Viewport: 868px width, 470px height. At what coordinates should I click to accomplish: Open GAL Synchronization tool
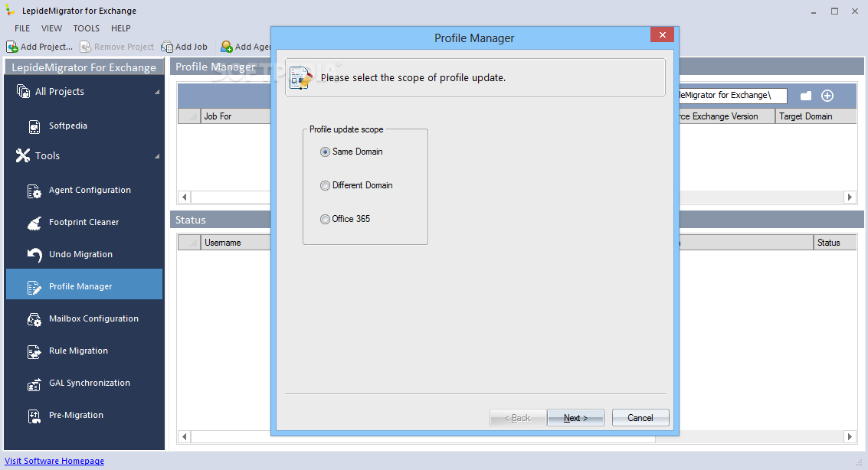tap(89, 383)
